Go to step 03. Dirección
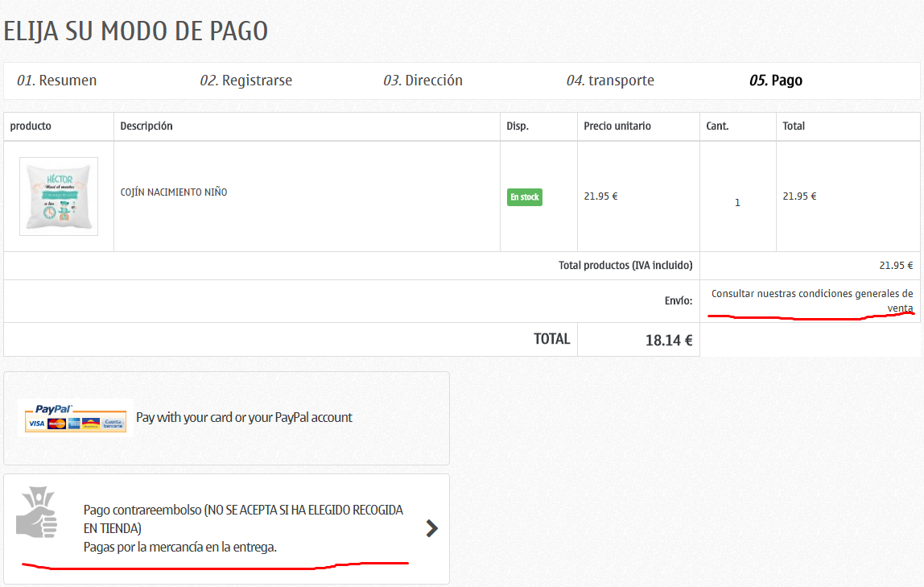This screenshot has height=587, width=924. (x=423, y=81)
